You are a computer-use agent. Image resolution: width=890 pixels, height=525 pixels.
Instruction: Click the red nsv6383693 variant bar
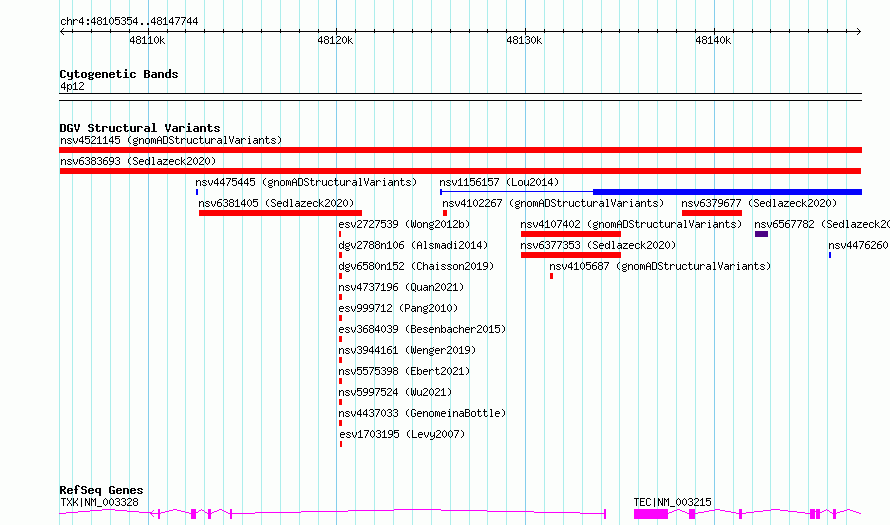click(460, 171)
